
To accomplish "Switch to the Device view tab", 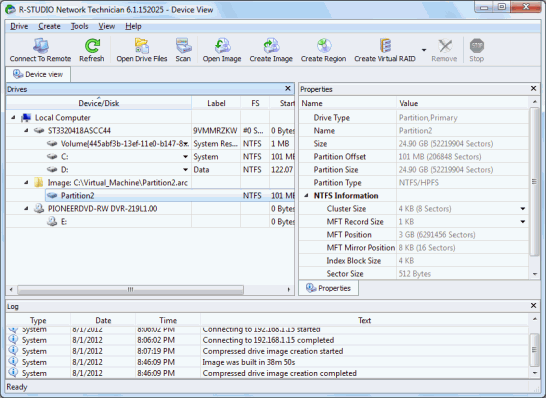I will click(x=38, y=74).
